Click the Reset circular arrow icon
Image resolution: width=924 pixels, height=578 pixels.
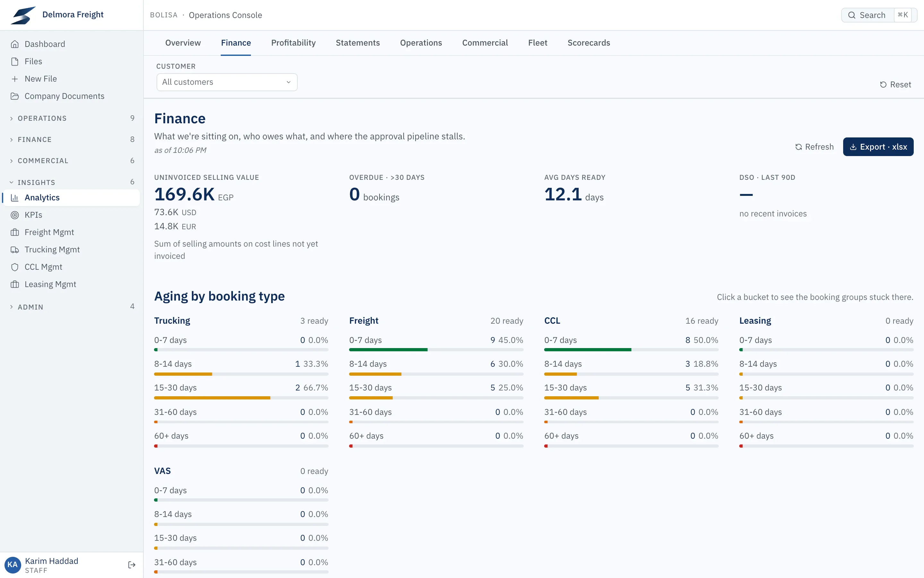tap(883, 84)
